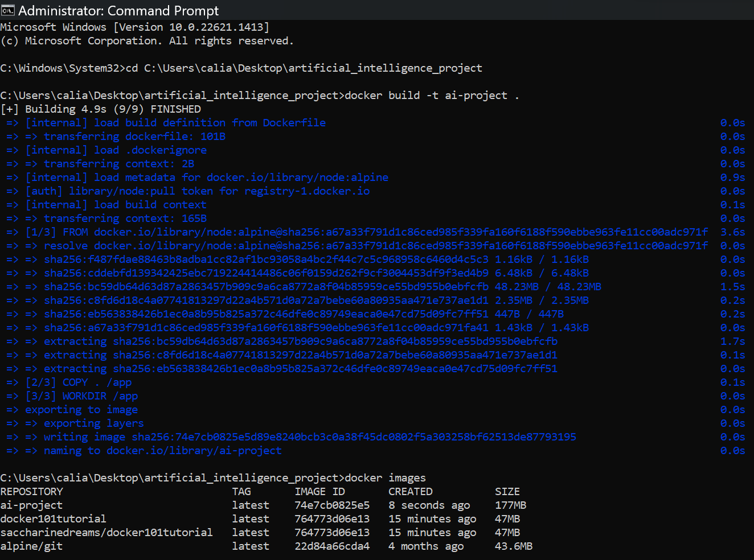Click the CREATED column header

coord(411,492)
